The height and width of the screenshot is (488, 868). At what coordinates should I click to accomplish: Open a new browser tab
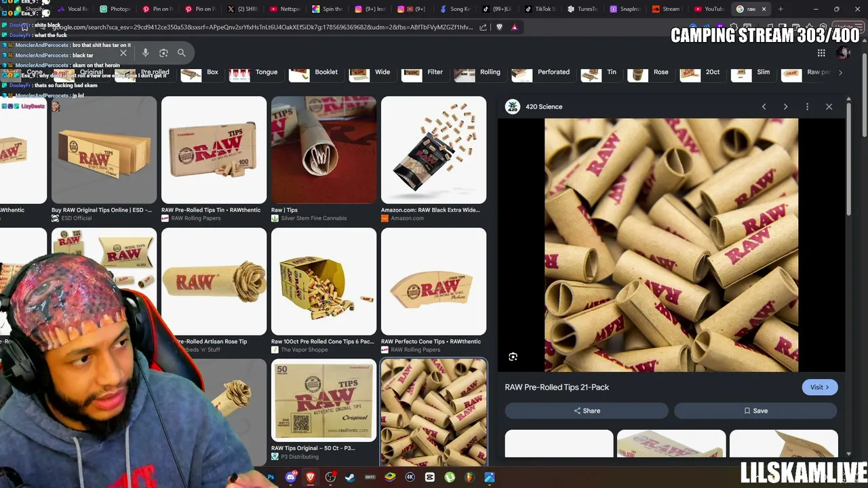(781, 9)
